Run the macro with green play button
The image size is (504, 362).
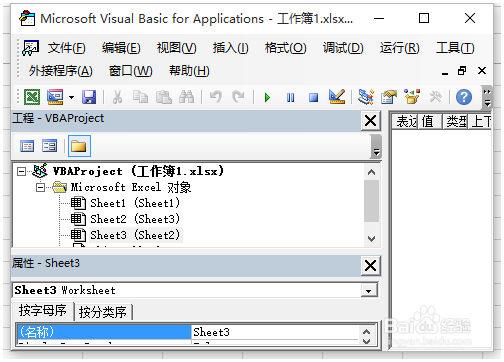[x=267, y=98]
